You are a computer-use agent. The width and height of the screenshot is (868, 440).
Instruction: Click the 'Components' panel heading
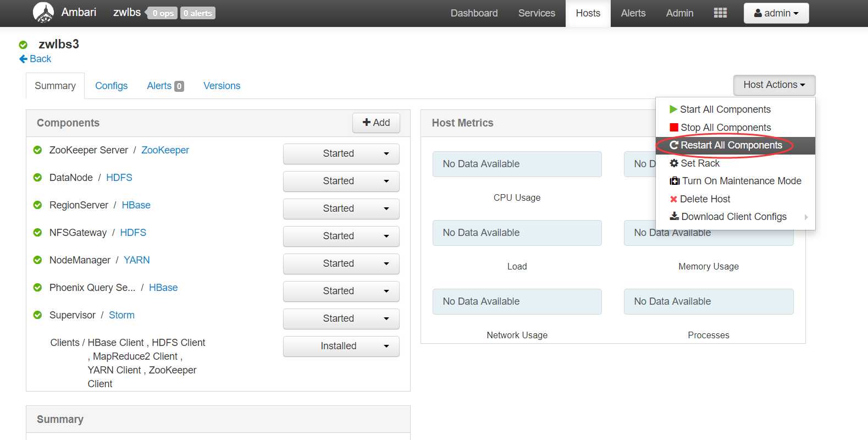tap(68, 123)
